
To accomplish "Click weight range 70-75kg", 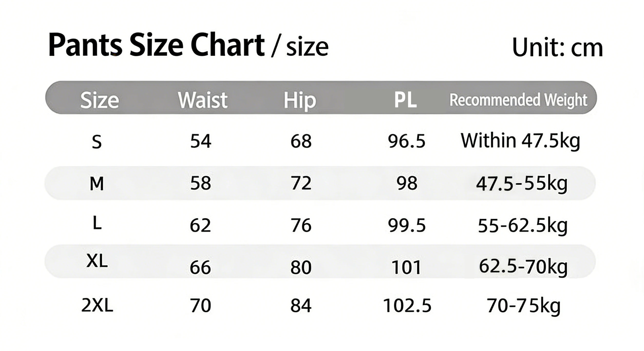I will (524, 306).
